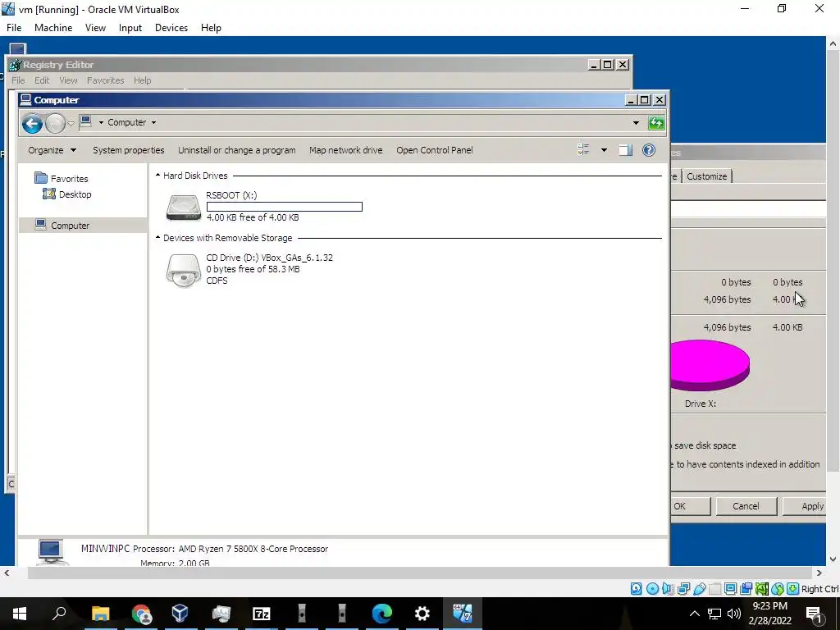Click Apply in the properties dialog
This screenshot has height=630, width=840.
click(805, 505)
